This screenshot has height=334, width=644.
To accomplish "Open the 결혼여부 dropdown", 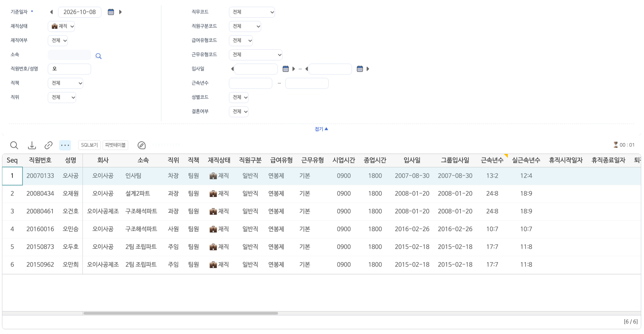I will (239, 112).
